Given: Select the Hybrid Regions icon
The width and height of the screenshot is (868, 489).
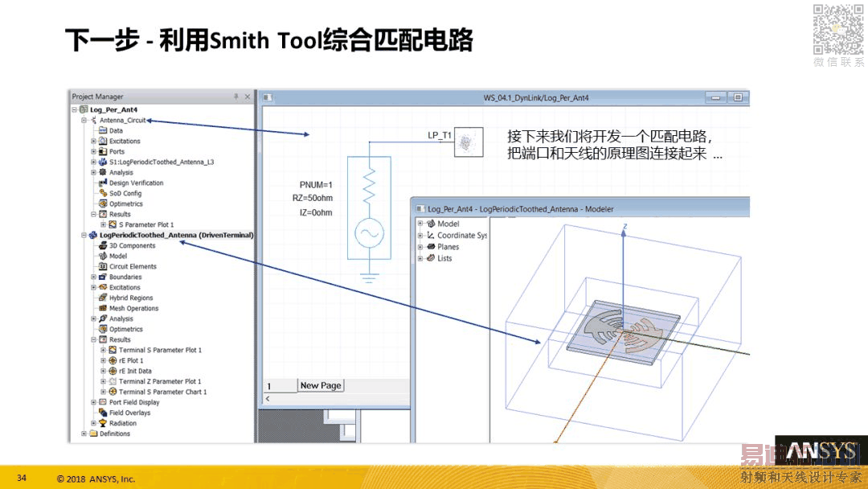Looking at the screenshot, I should point(103,298).
